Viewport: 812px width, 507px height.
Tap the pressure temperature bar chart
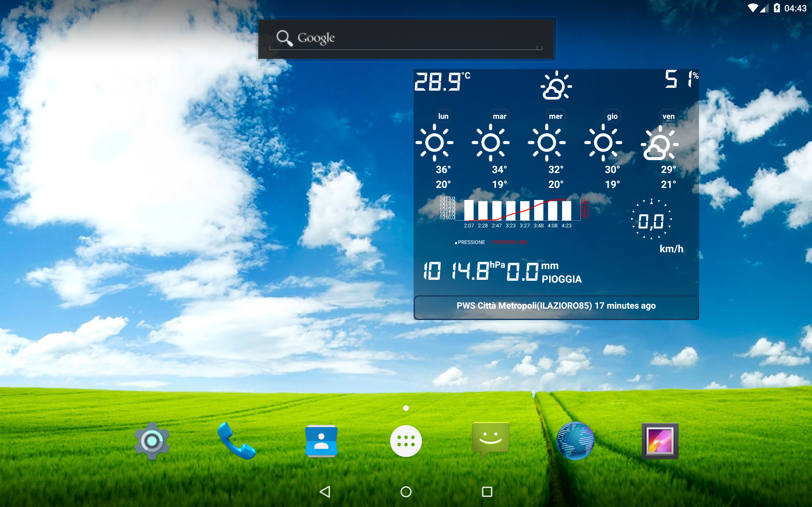(518, 210)
